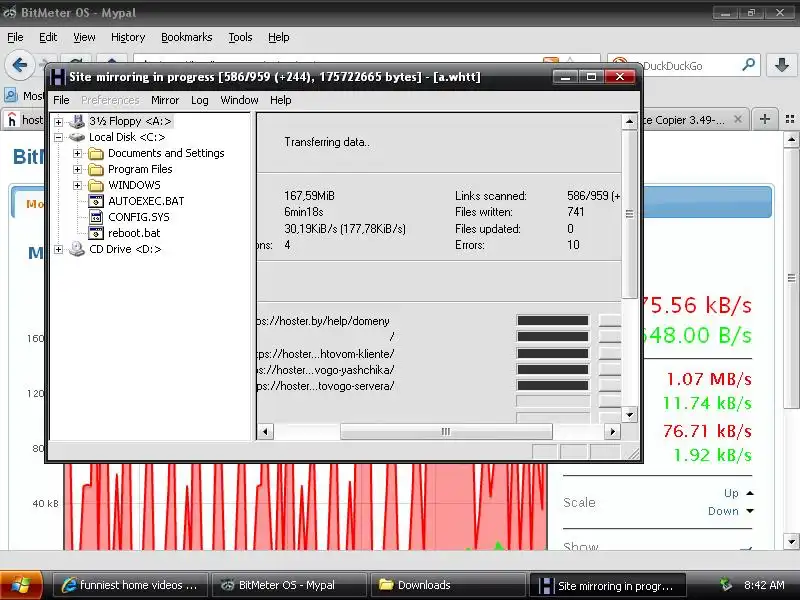Collapse the Local Disk C: tree node
Screen dimensions: 800x600
pos(59,137)
